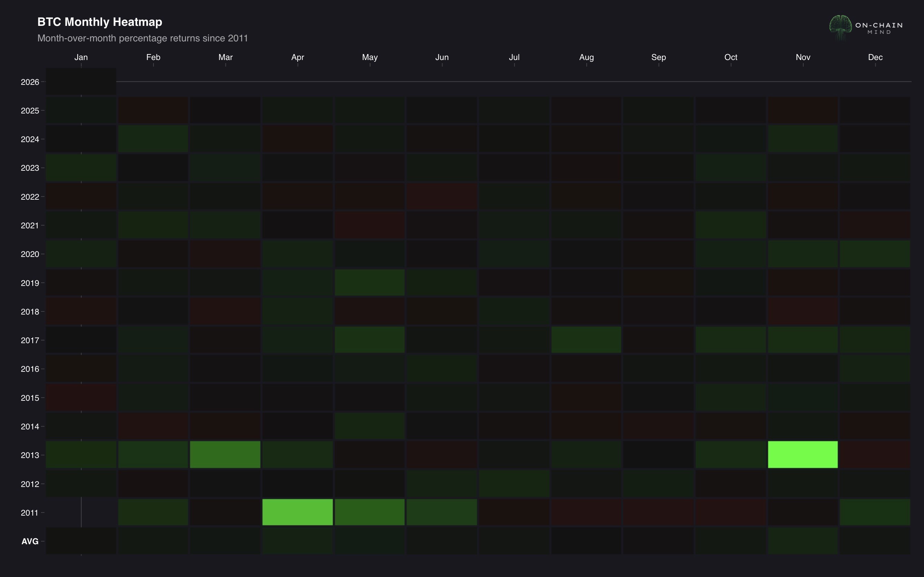Viewport: 924px width, 577px height.
Task: Click the bright green November 2013 cell
Action: click(803, 455)
